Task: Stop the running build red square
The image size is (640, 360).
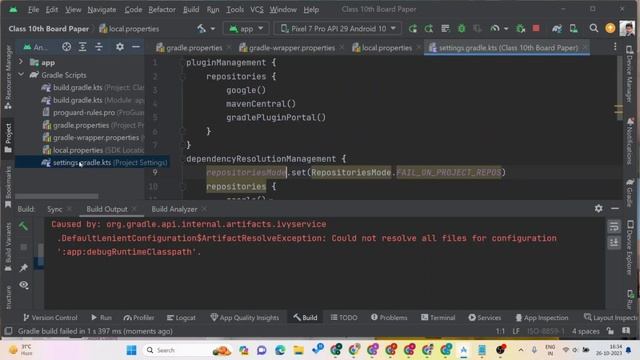Action: pos(536,28)
